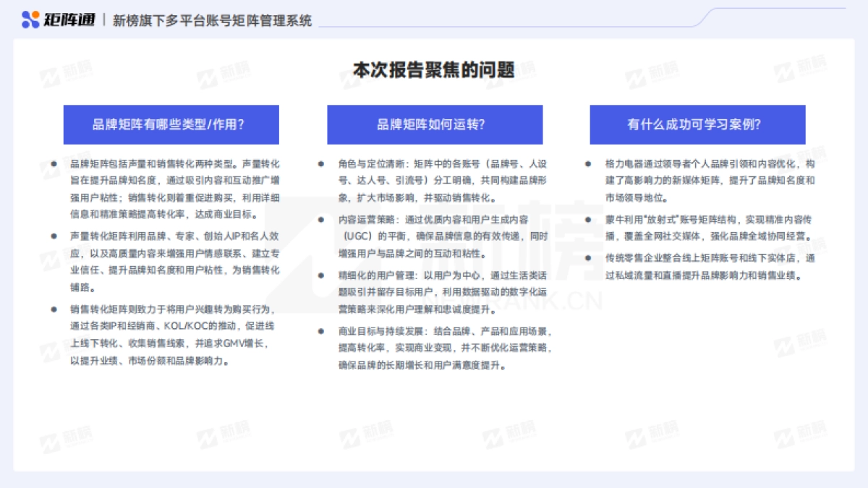This screenshot has width=868, height=488.
Task: Click bullet dot beside 声量转化矩阵 item
Action: (54, 236)
